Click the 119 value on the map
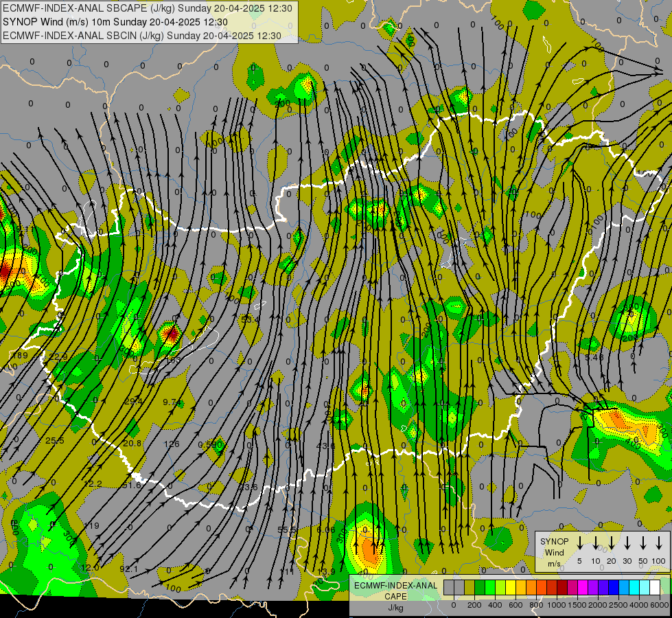672x618 pixels. 92,525
